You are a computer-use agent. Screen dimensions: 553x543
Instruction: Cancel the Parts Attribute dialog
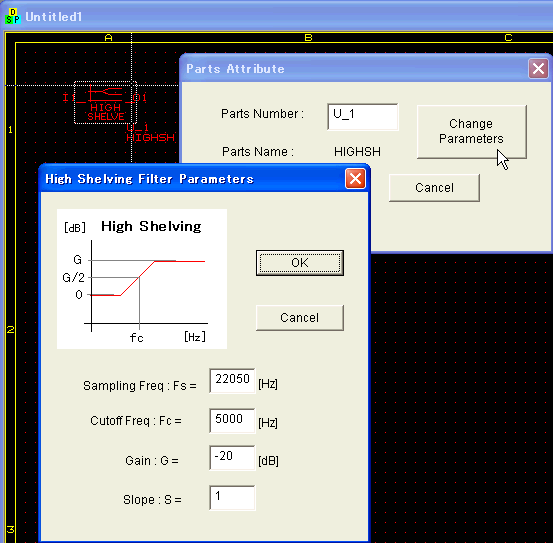[434, 188]
